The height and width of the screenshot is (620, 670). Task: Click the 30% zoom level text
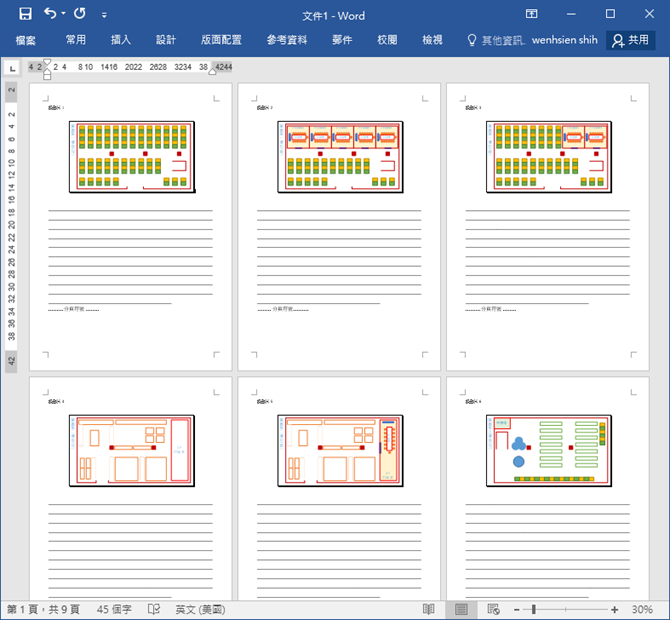(x=642, y=610)
